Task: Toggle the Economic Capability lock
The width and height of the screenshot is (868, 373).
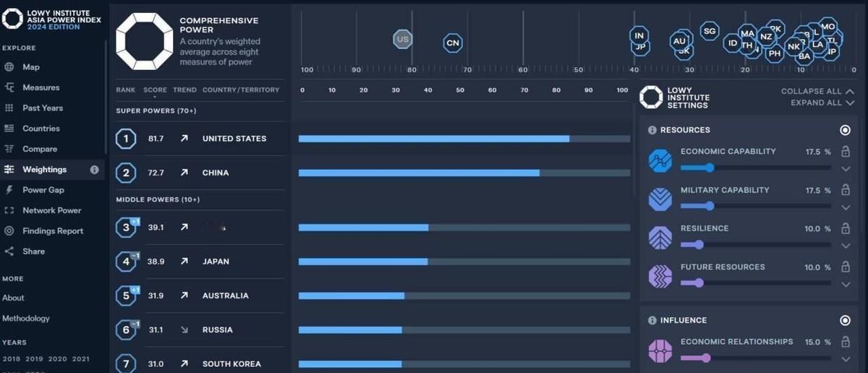Action: [x=844, y=151]
